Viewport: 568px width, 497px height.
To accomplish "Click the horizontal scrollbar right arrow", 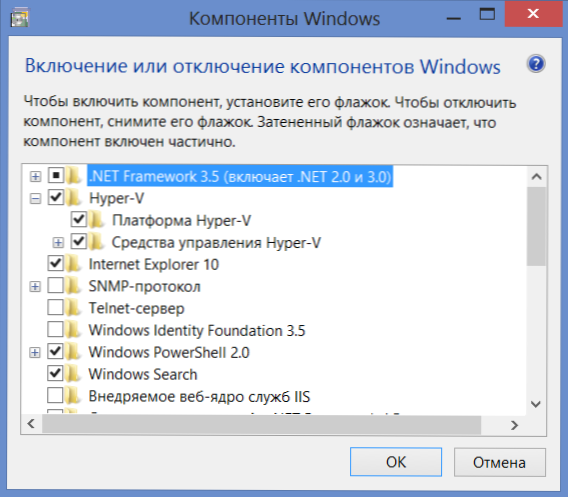I will pyautogui.click(x=514, y=425).
